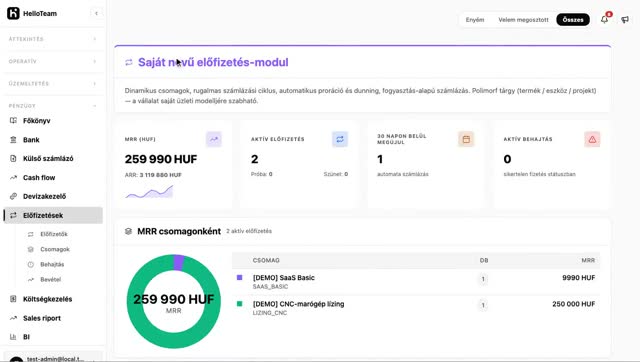640x362 pixels.
Task: Click the green CNC-marógép lízing color swatch
Action: [240, 304]
